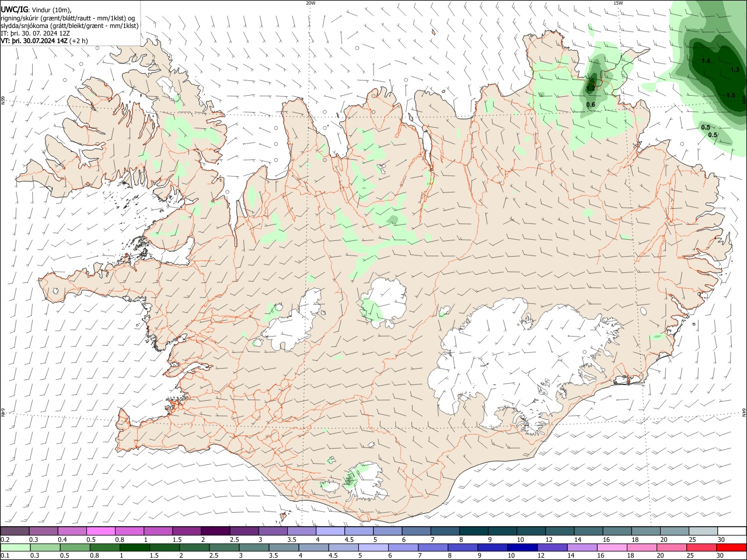747x560 pixels.
Task: Pick bottom-row legend swatch between 20 and 25
Action: pyautogui.click(x=672, y=547)
